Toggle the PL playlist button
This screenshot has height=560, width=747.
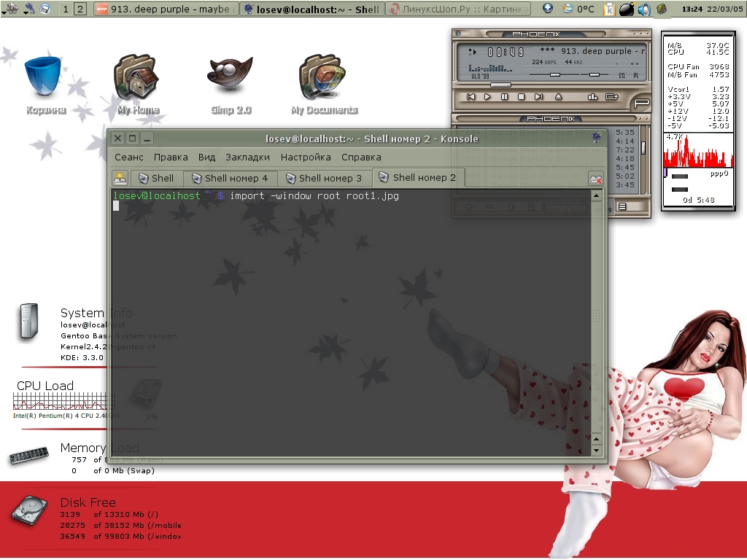(636, 76)
